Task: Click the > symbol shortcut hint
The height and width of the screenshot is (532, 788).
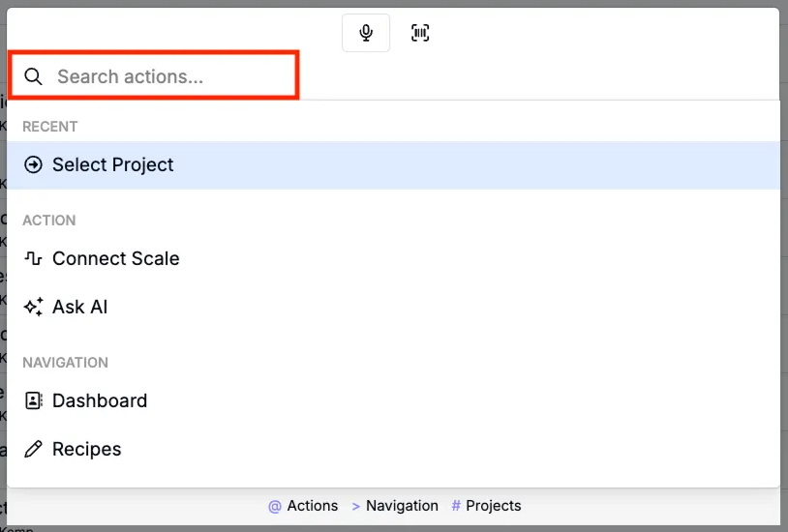Action: 356,506
